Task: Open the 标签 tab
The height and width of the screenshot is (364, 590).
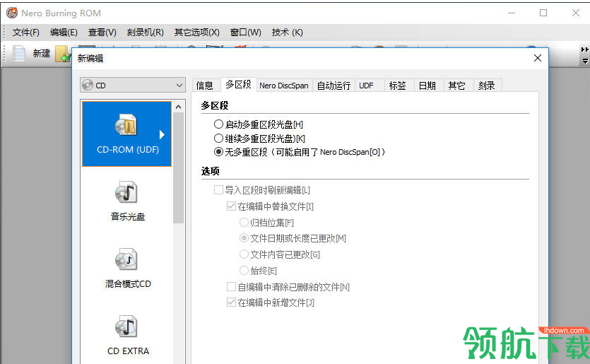Action: click(397, 86)
